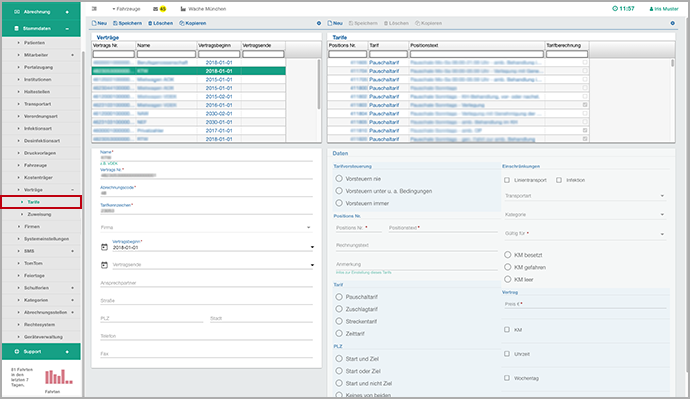Click the settings icon of Tarife panel

click(x=672, y=23)
